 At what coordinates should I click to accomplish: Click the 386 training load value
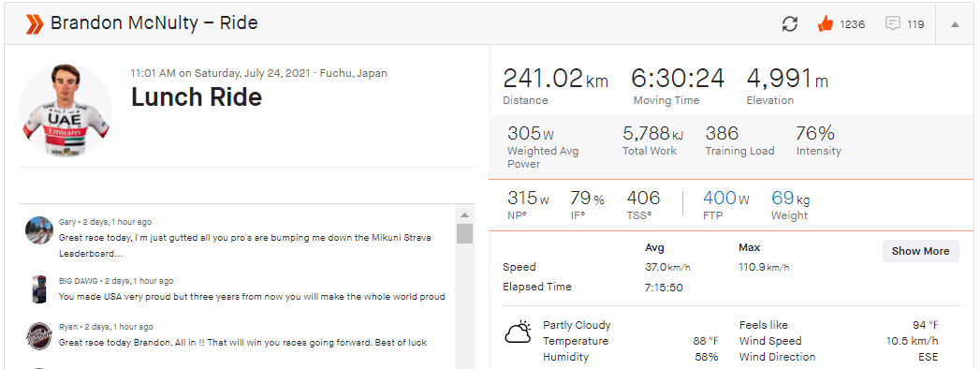pyautogui.click(x=722, y=134)
